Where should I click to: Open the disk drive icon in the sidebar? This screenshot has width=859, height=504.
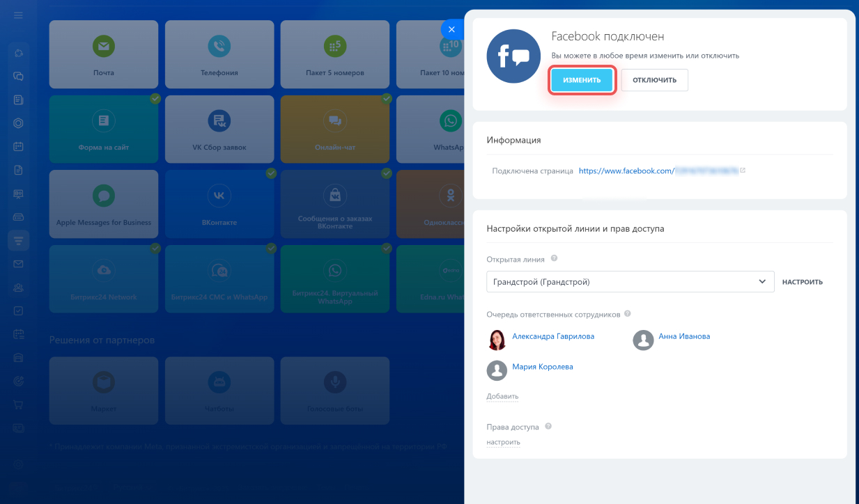[18, 216]
